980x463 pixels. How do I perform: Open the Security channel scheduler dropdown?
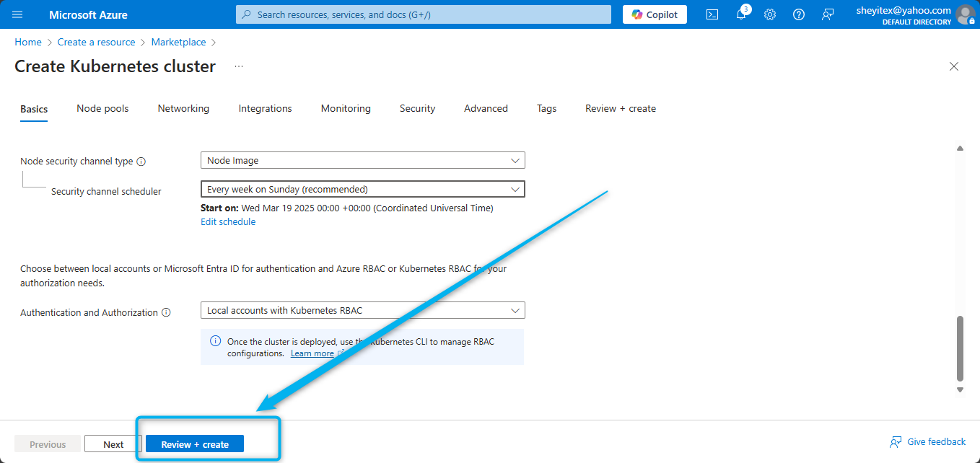pos(362,189)
